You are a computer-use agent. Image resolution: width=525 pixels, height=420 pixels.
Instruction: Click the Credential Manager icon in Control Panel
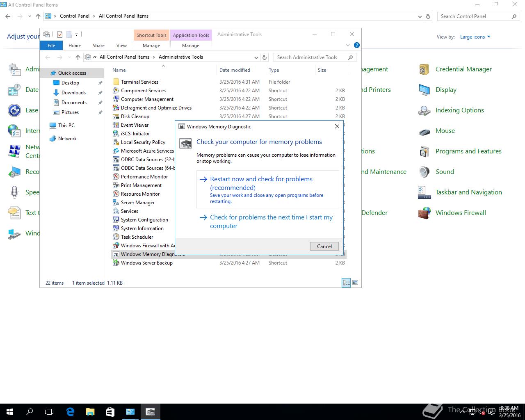(424, 69)
